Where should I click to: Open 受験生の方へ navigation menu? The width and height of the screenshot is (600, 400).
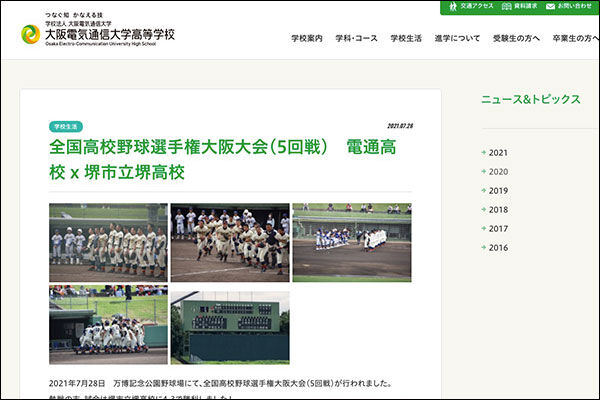click(x=516, y=38)
